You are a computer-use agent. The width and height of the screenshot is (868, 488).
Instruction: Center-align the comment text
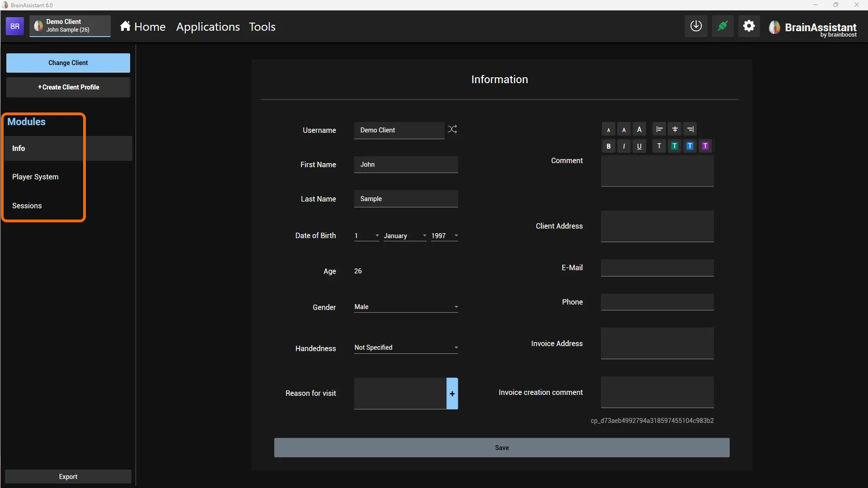[675, 130]
